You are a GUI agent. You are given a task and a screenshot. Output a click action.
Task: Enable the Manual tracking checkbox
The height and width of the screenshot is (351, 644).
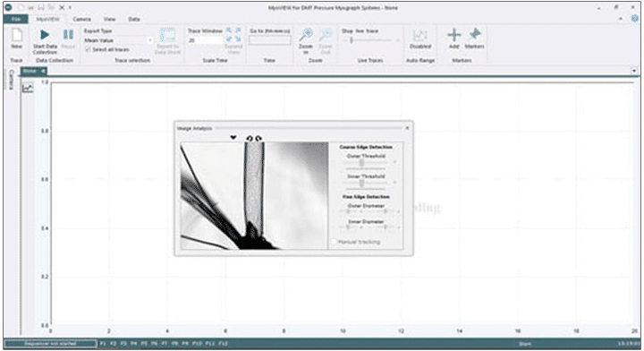click(x=334, y=242)
